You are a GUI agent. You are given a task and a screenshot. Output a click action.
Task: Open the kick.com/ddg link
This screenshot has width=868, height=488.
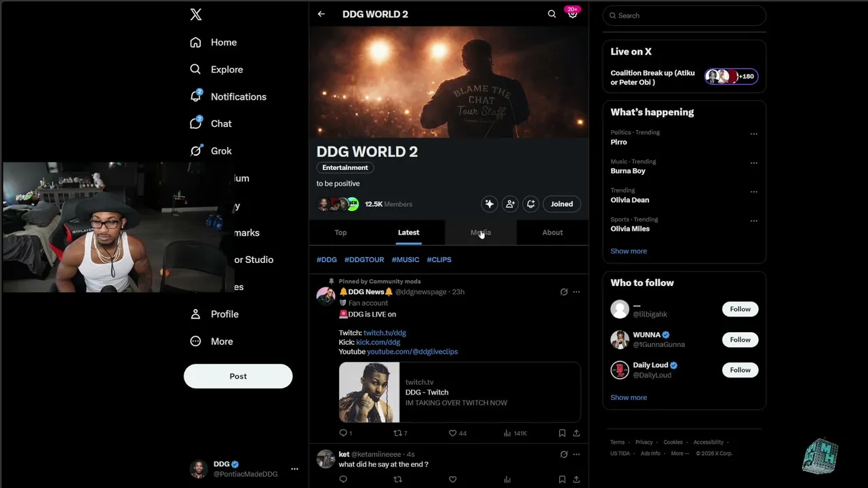(378, 342)
